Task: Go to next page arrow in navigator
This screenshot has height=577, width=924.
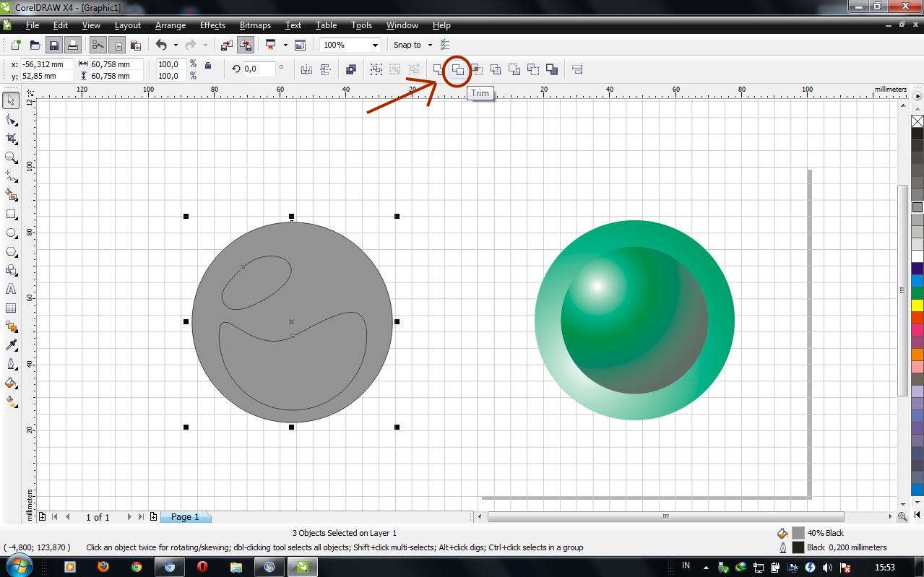Action: point(129,516)
